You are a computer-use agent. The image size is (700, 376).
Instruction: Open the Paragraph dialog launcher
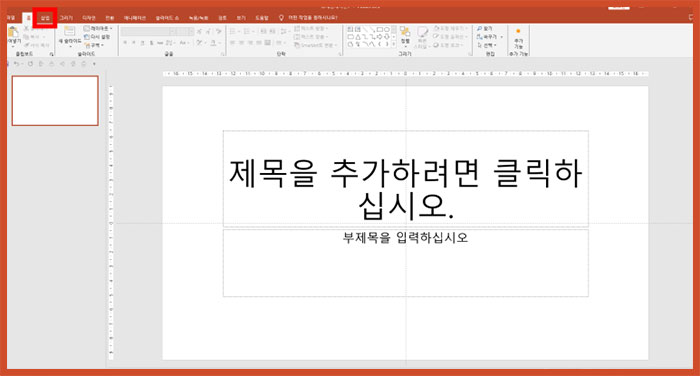340,54
